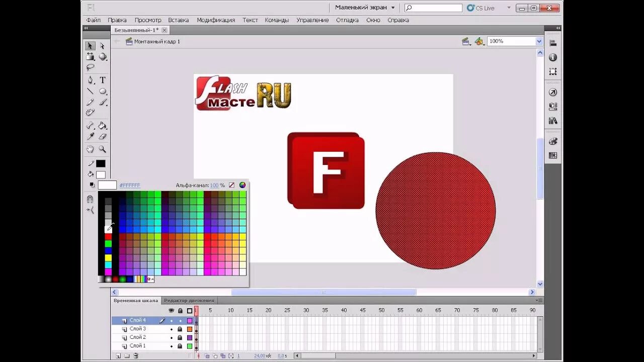Toggle visibility dot for Слой 3
Screen dimensions: 644x362
[171, 329]
